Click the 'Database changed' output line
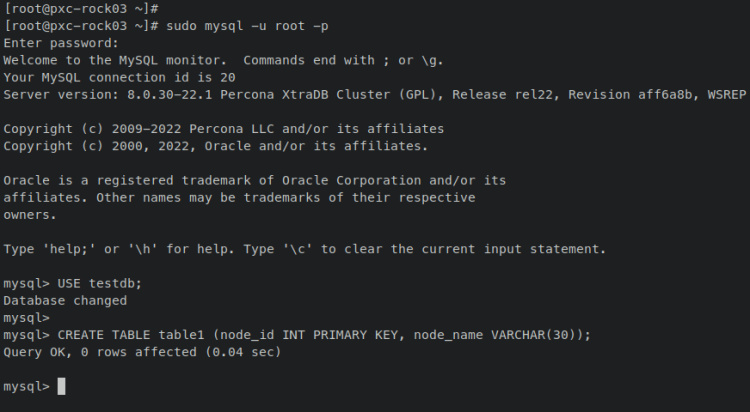Screen dimensions: 750x412 [65, 300]
